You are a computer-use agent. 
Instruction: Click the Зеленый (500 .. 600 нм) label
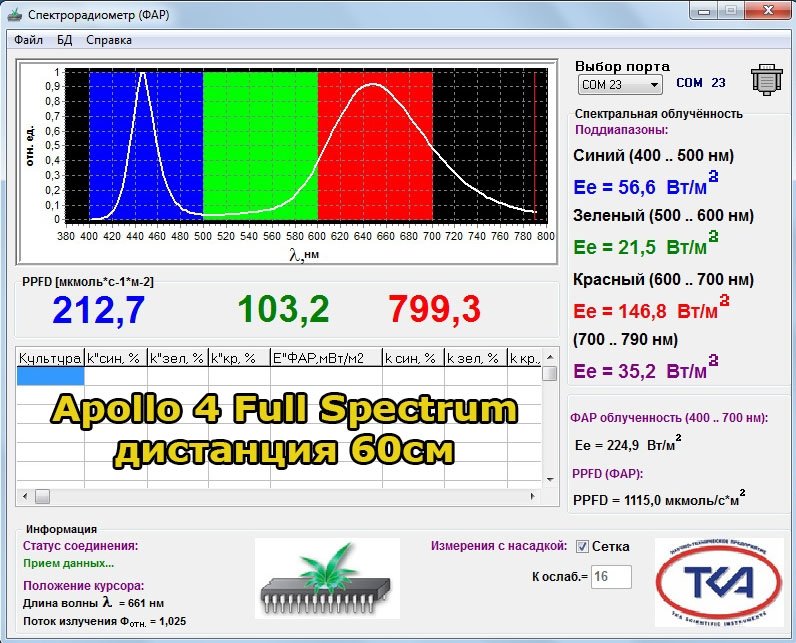tap(664, 216)
